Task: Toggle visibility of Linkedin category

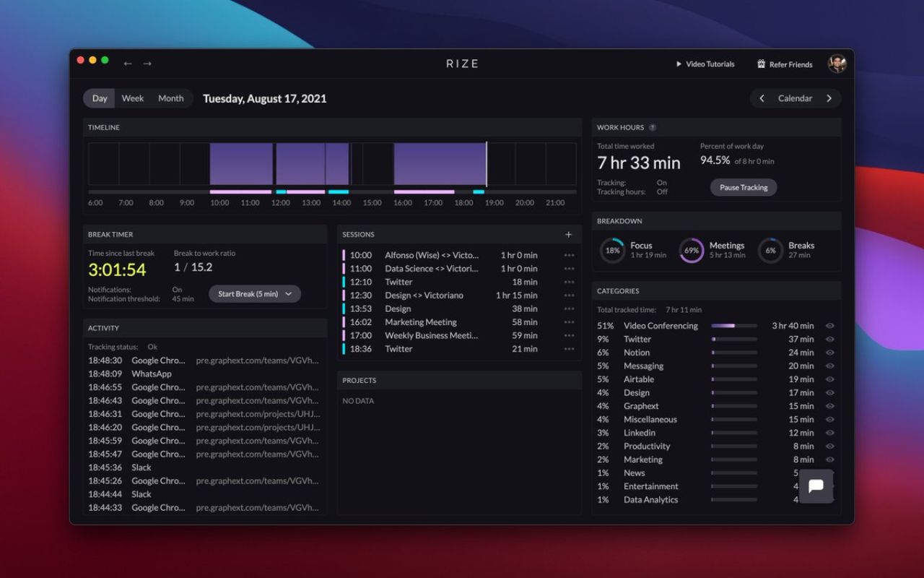Action: (830, 433)
